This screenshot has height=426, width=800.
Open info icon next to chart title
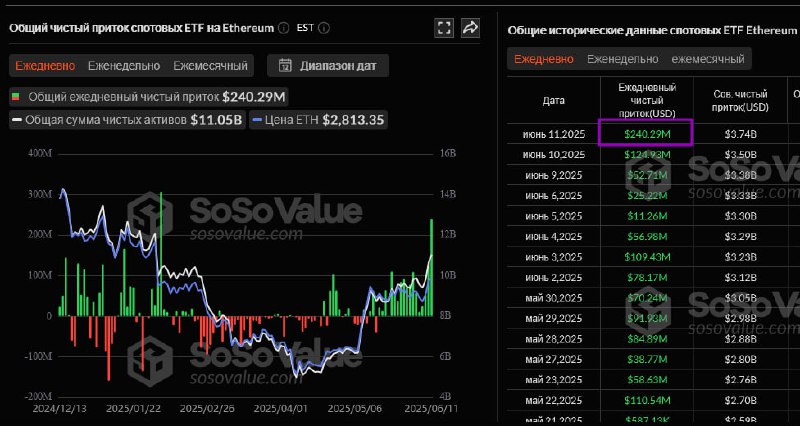pos(284,28)
